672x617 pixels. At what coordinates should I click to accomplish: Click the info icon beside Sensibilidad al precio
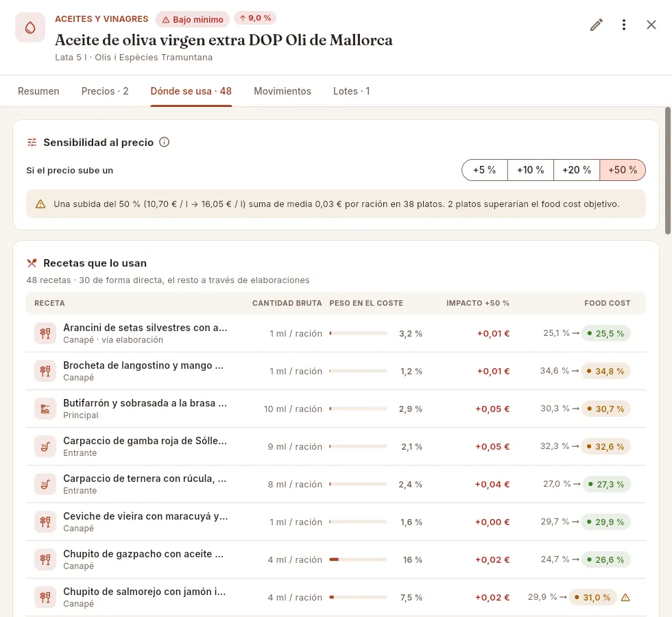[164, 142]
